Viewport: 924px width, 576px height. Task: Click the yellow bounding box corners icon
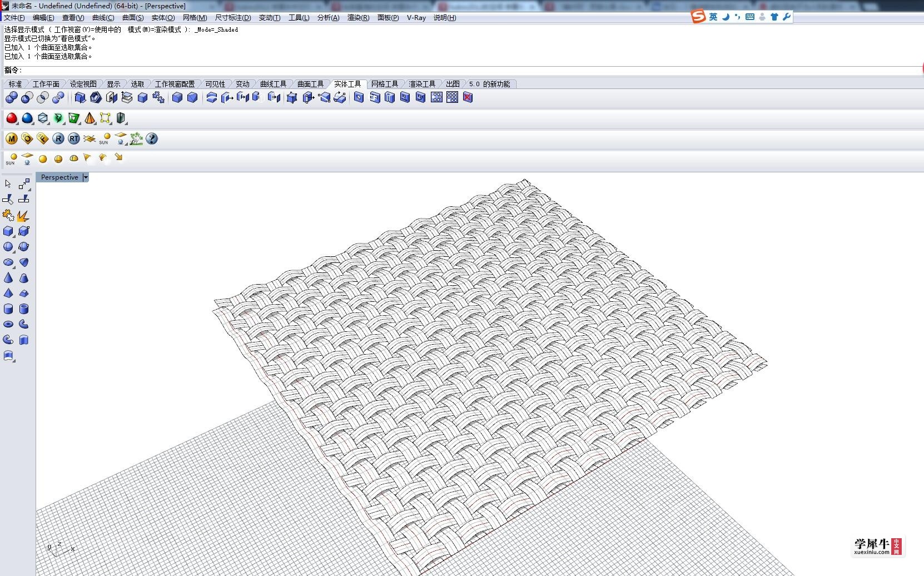tap(105, 118)
